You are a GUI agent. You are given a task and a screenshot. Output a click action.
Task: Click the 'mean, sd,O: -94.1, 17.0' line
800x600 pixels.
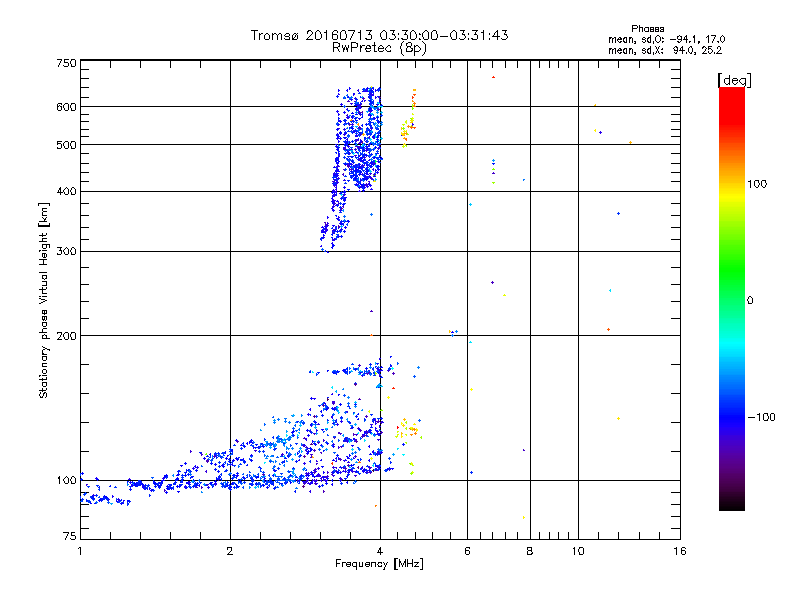coord(666,39)
